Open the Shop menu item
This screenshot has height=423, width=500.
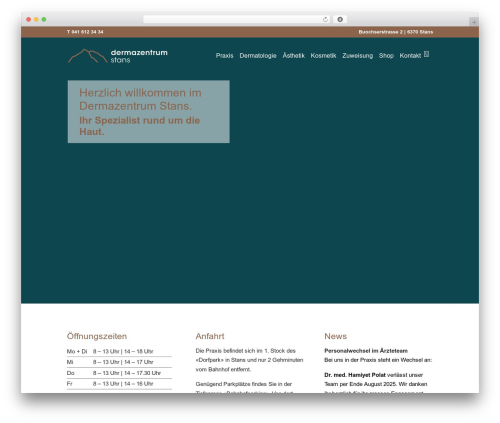pos(386,56)
